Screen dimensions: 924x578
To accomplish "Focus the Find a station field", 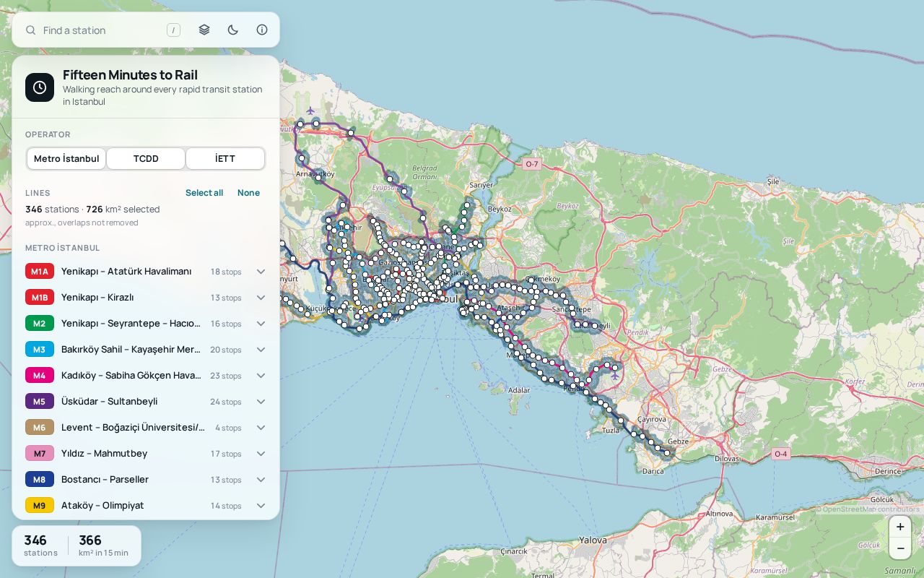I will click(x=102, y=30).
